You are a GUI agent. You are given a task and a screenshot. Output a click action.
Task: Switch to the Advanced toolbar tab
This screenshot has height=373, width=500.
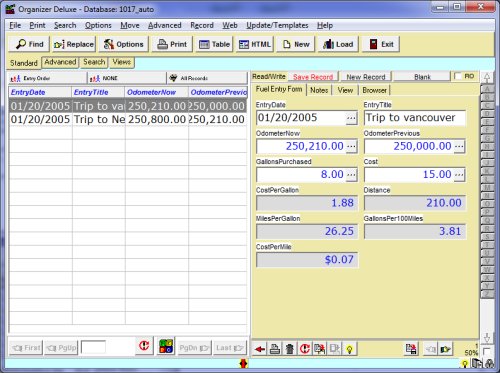pyautogui.click(x=60, y=62)
